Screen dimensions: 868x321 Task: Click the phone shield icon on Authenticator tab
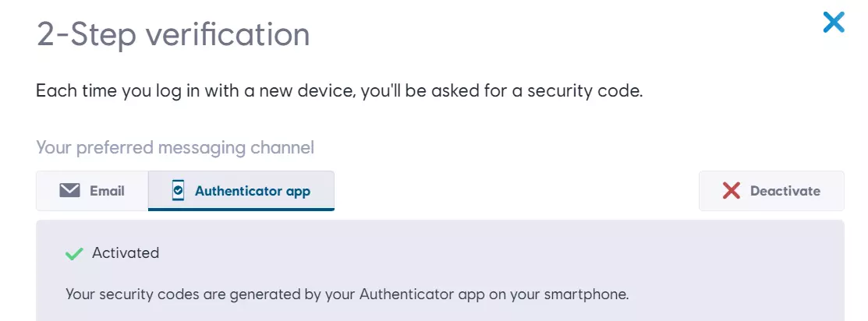click(x=178, y=191)
